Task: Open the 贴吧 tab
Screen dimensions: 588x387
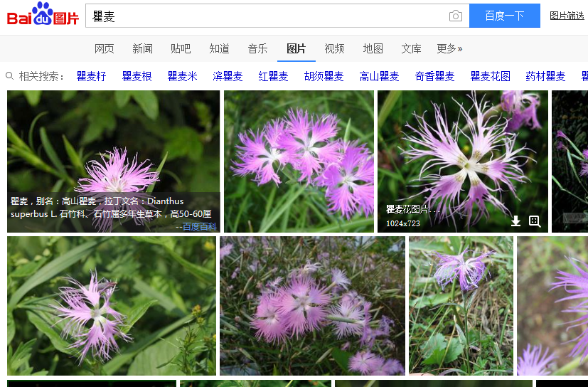Action: (181, 48)
